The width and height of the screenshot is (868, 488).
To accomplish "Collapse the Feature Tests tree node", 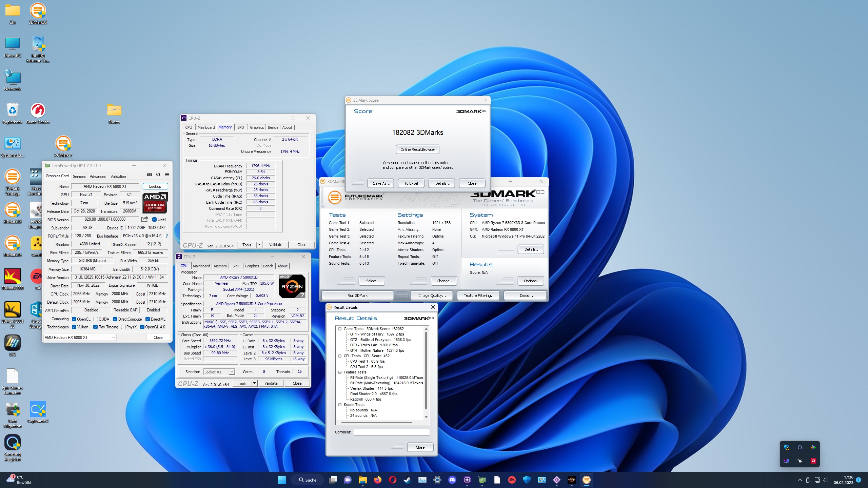I will [x=340, y=372].
